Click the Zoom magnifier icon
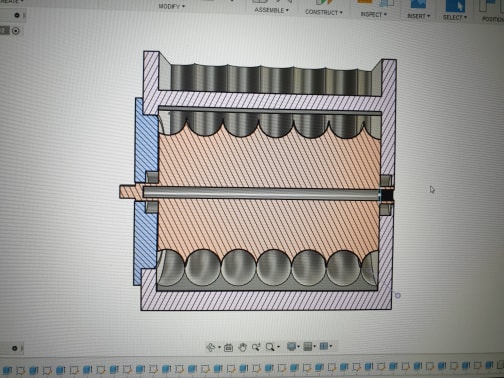Screen dimensions: 504x378 (270, 347)
